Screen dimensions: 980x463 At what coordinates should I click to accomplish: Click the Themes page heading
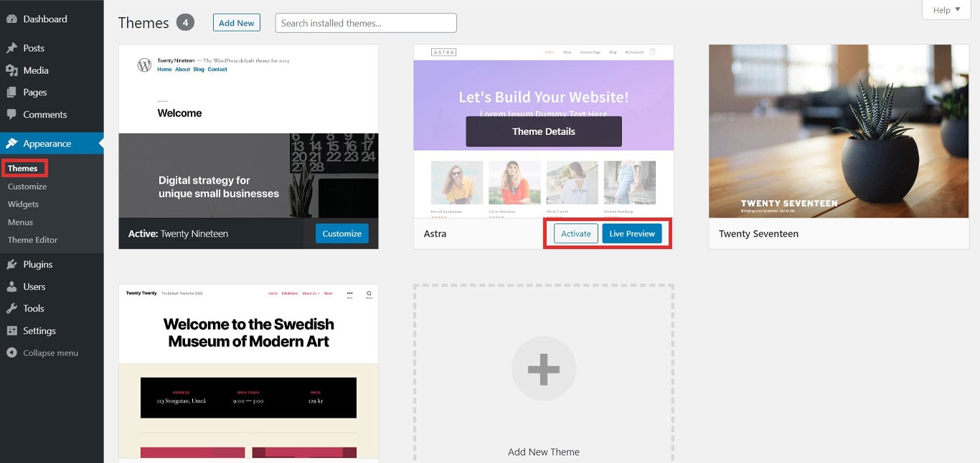click(143, 23)
